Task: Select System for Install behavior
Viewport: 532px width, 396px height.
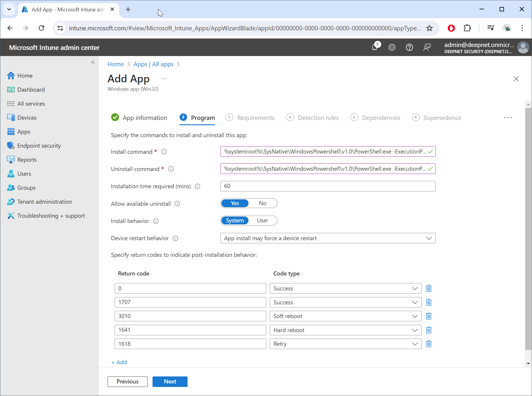Action: point(235,221)
